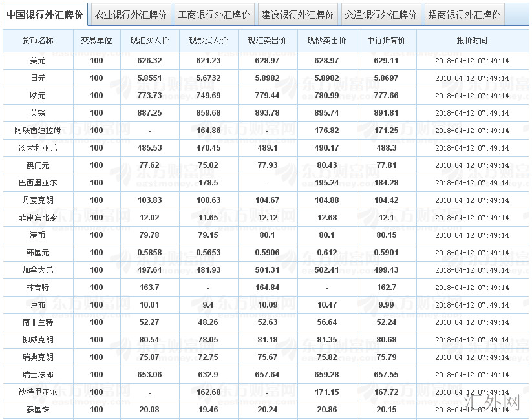This screenshot has height=420, width=532.
Task: Select the 澳大利亚元 currency name
Action: tap(37, 148)
